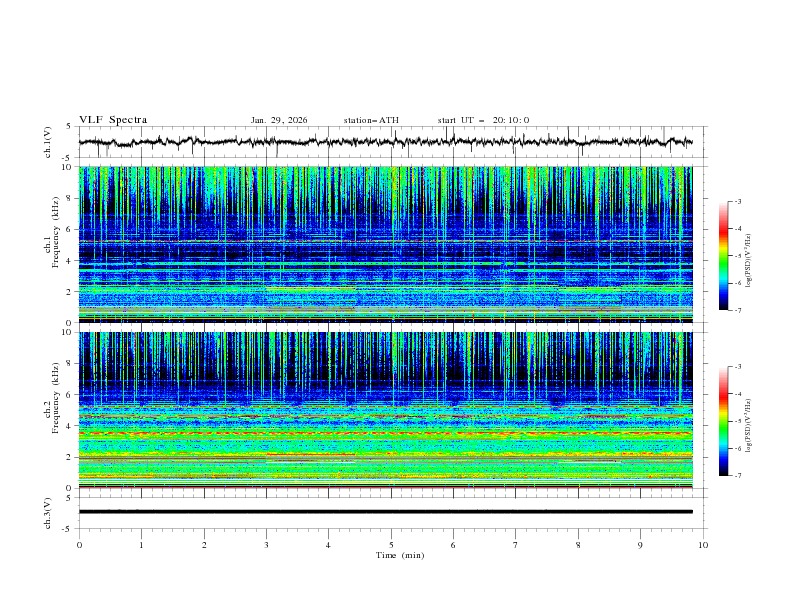Click the ch.3(V) axis label
Image resolution: width=792 pixels, height=612 pixels.
[x=47, y=511]
